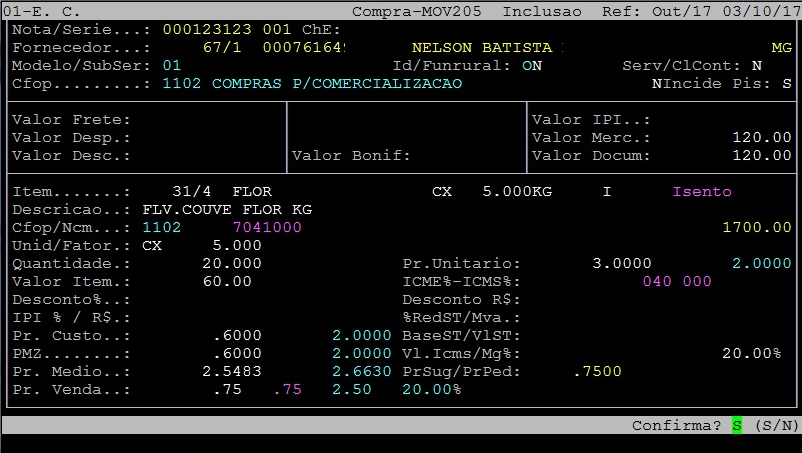Viewport: 802px width, 453px height.
Task: Click the purple Isento tax status
Action: coord(701,191)
